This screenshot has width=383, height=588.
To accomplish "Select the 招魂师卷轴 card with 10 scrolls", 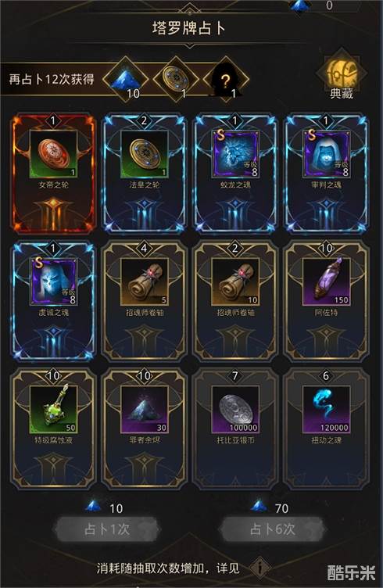I will (235, 301).
